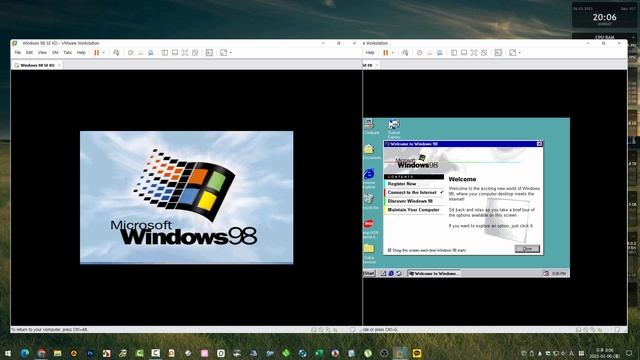Open Tabs menu in left VMware window
This screenshot has height=360, width=640.
(68, 53)
